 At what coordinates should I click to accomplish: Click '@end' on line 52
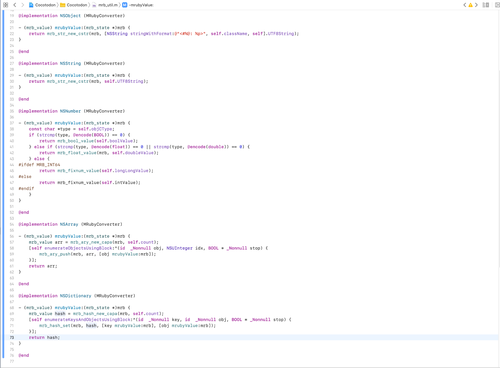coord(24,212)
